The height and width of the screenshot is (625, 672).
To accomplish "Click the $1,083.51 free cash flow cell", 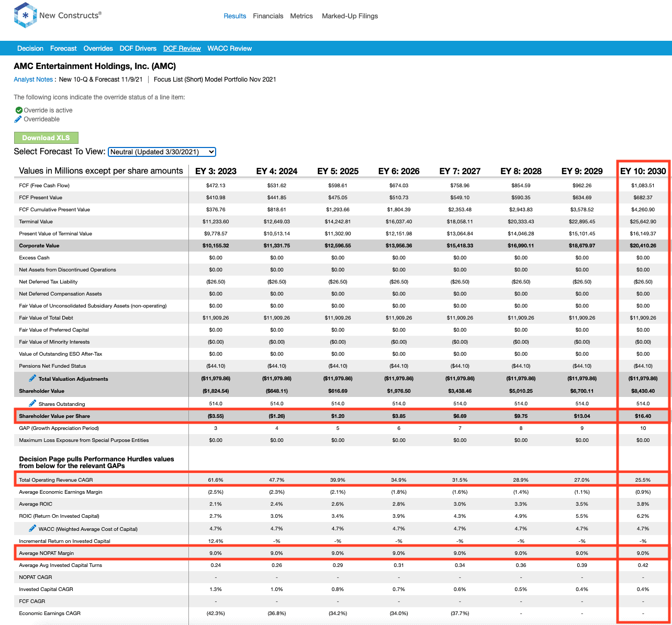I will [x=643, y=185].
